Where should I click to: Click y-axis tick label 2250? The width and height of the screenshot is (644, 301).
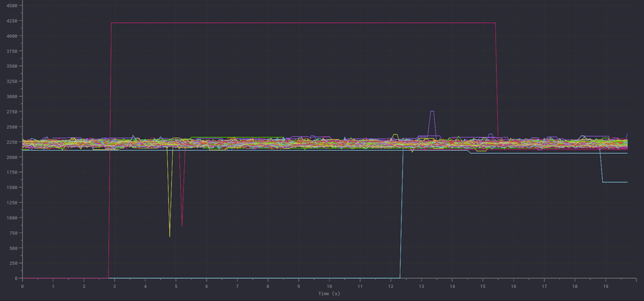(12, 142)
